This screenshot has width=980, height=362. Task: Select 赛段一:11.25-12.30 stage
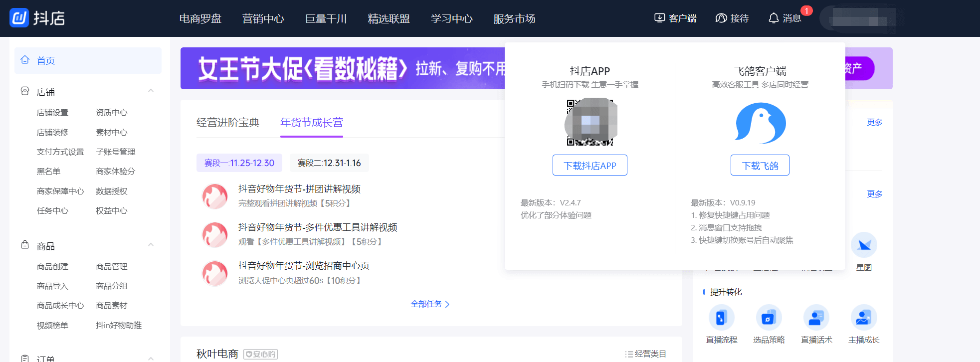[x=239, y=163]
